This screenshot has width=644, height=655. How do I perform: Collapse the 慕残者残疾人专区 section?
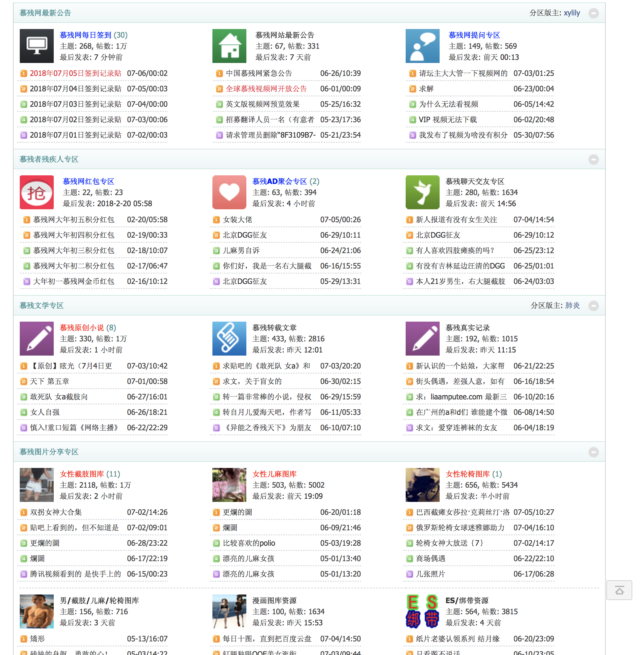[x=593, y=159]
